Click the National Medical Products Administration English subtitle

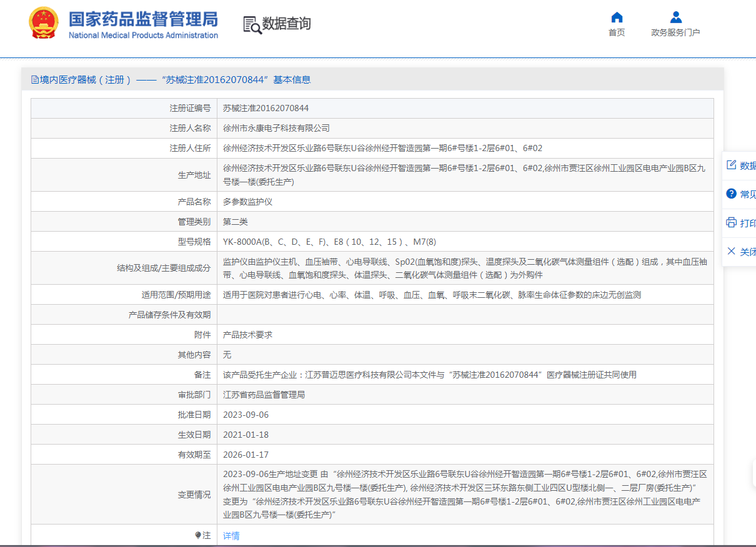(143, 35)
